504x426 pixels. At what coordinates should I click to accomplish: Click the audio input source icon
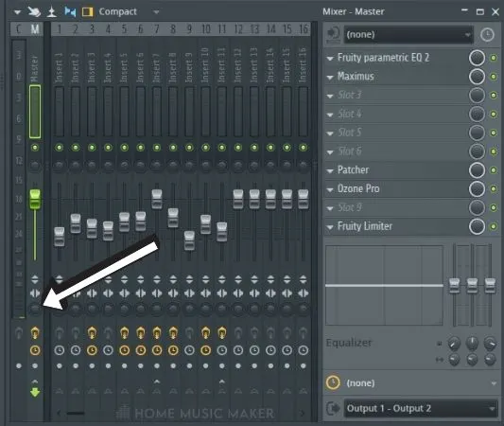click(334, 35)
